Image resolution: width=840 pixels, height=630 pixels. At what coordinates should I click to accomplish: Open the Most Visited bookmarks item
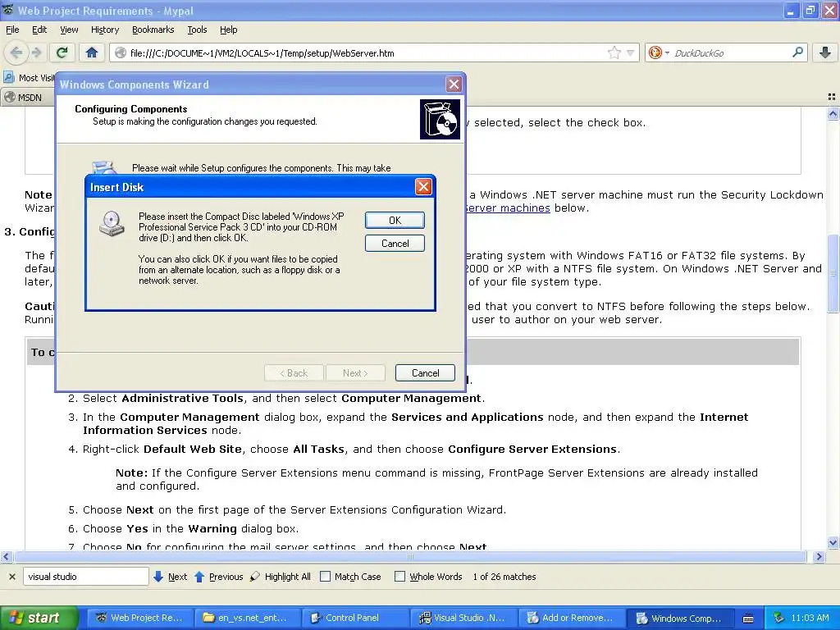30,78
